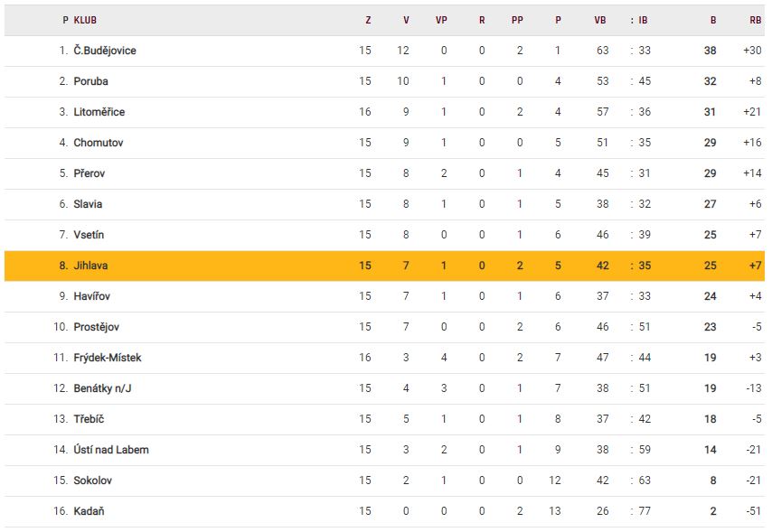Viewport: 772px width, 532px height.
Task: Select Vsetín in the table
Action: pyautogui.click(x=89, y=235)
